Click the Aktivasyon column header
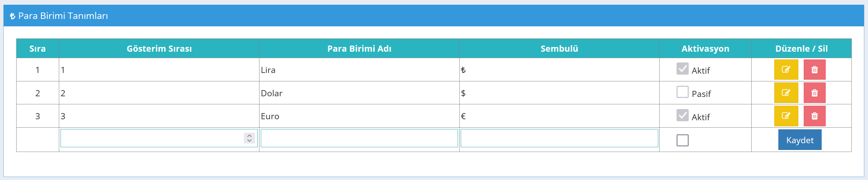This screenshot has height=180, width=868. coord(705,49)
